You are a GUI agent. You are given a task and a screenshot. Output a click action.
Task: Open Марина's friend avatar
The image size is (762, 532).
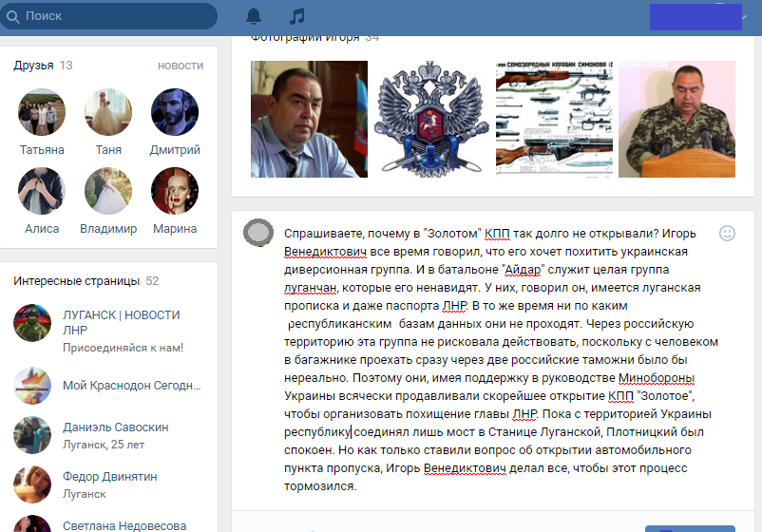coord(175,191)
